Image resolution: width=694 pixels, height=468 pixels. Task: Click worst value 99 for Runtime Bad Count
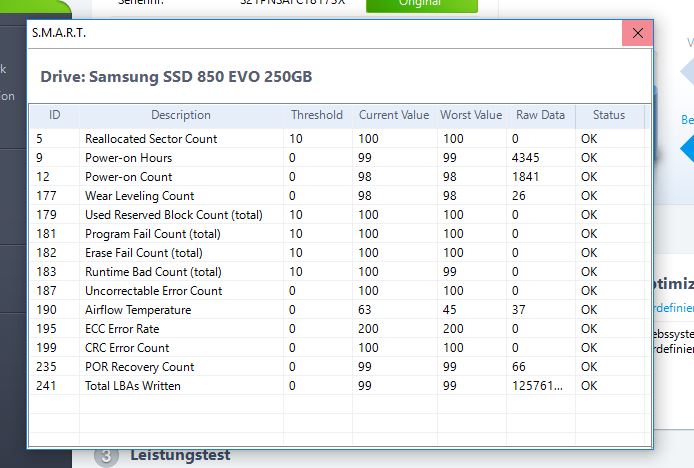pyautogui.click(x=450, y=272)
